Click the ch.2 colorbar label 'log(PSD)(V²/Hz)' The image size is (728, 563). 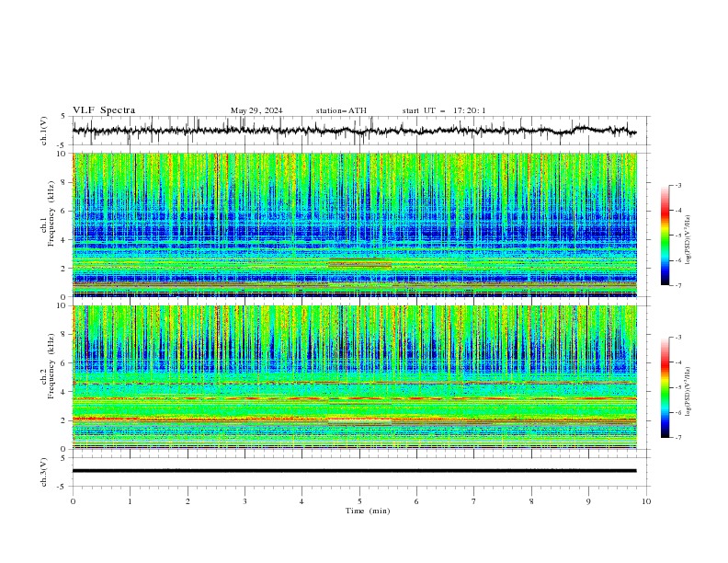click(689, 392)
